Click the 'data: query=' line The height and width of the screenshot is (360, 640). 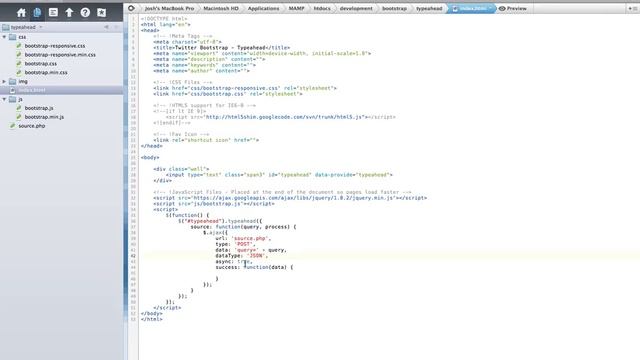pyautogui.click(x=251, y=250)
